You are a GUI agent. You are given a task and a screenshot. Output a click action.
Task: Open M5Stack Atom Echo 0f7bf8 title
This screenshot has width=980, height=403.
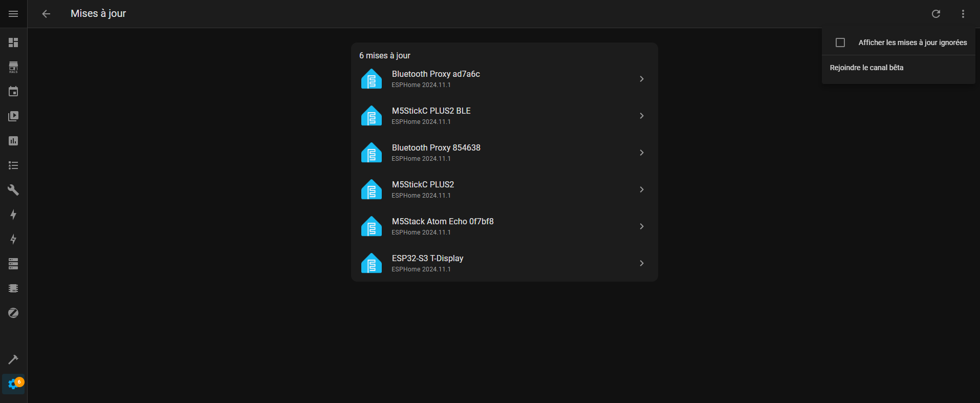(443, 221)
